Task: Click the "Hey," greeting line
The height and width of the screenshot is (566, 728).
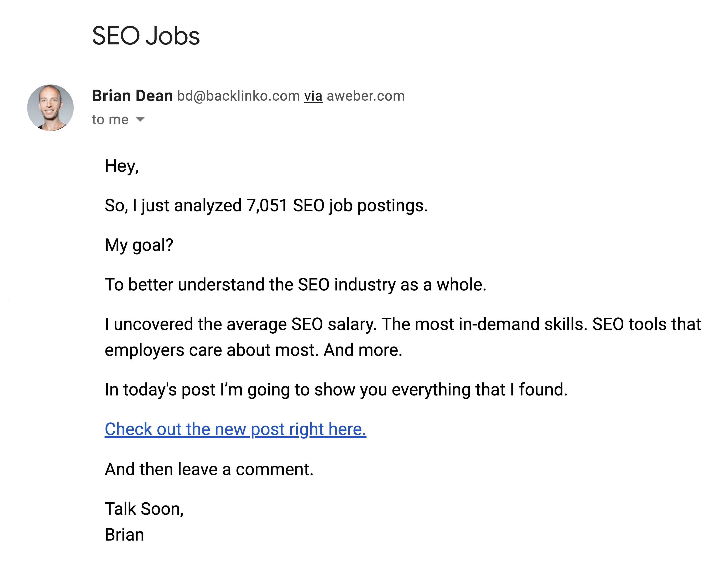Action: [122, 166]
